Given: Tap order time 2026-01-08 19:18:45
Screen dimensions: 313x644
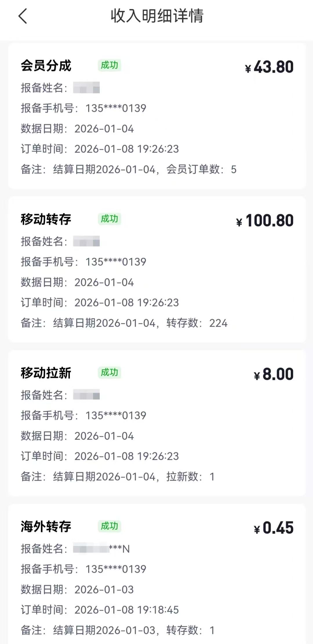Looking at the screenshot, I should point(126,610).
